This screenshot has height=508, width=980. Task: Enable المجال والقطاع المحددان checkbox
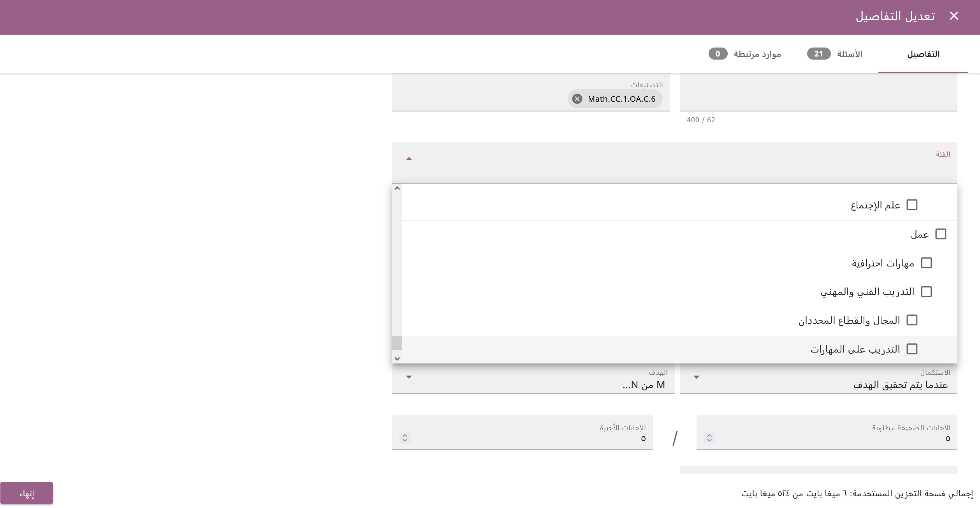[x=912, y=320]
